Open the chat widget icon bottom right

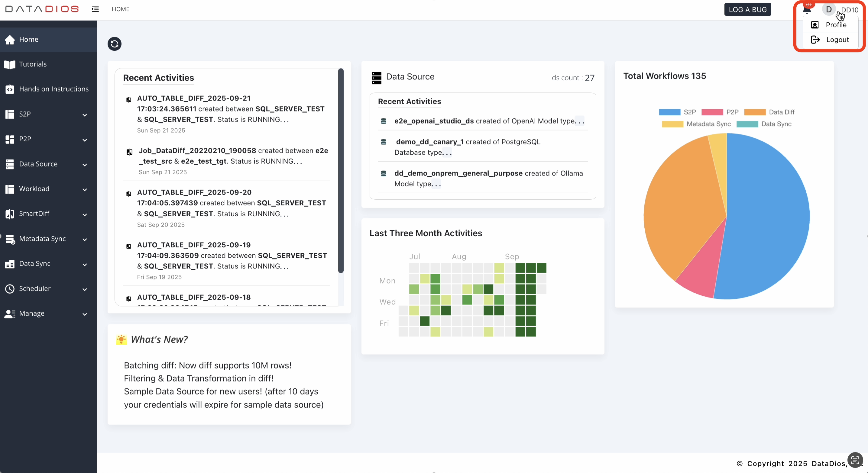(x=855, y=460)
